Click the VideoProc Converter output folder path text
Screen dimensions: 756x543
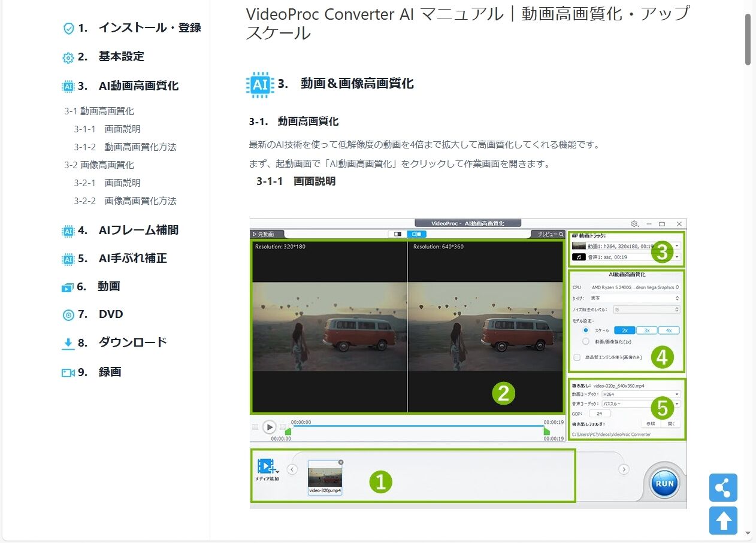611,434
